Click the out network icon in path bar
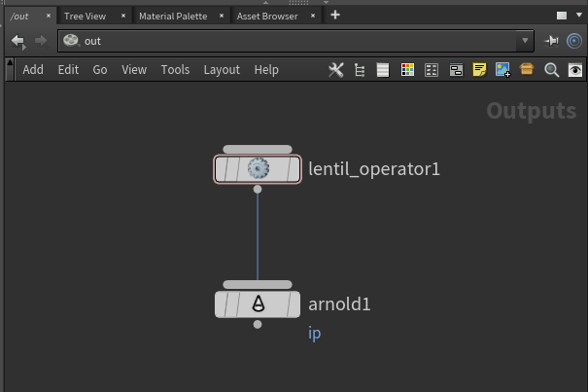Image resolution: width=588 pixels, height=392 pixels. click(71, 40)
